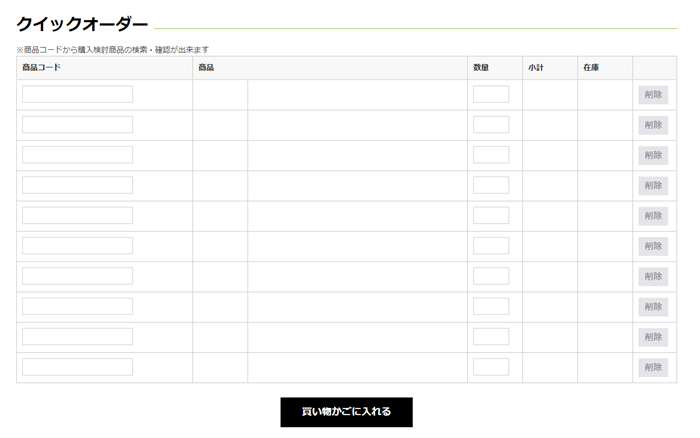Click 削除 on the eighth row
The image size is (700, 438).
(x=653, y=307)
